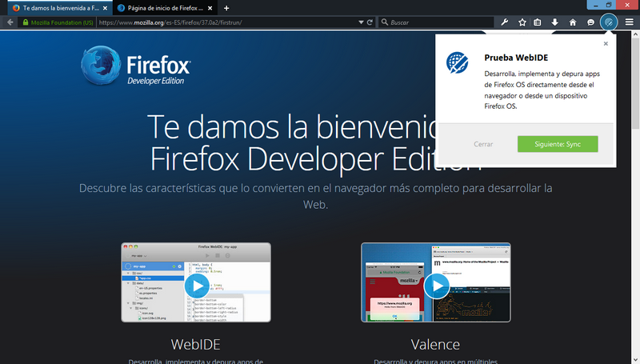Open the URL history dropdown arrow

click(x=361, y=22)
